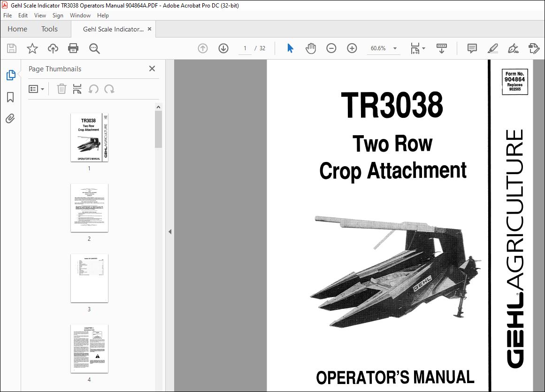Viewport: 545px width, 392px height.
Task: Open the File menu
Action: coord(8,15)
